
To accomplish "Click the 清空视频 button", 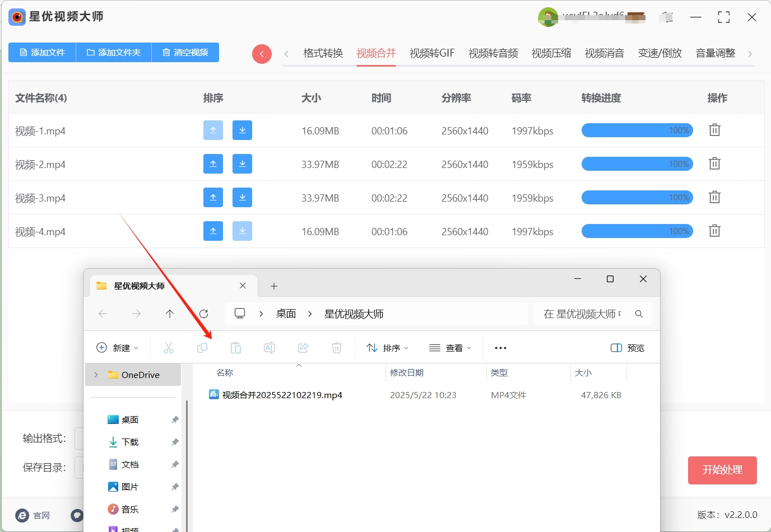I will [185, 52].
